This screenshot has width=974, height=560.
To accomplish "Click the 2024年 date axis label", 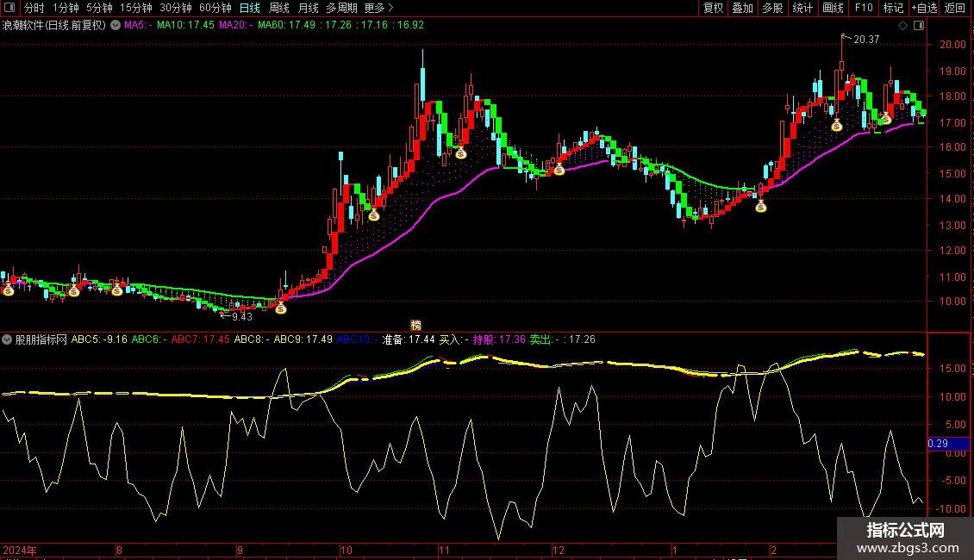I will click(x=20, y=550).
